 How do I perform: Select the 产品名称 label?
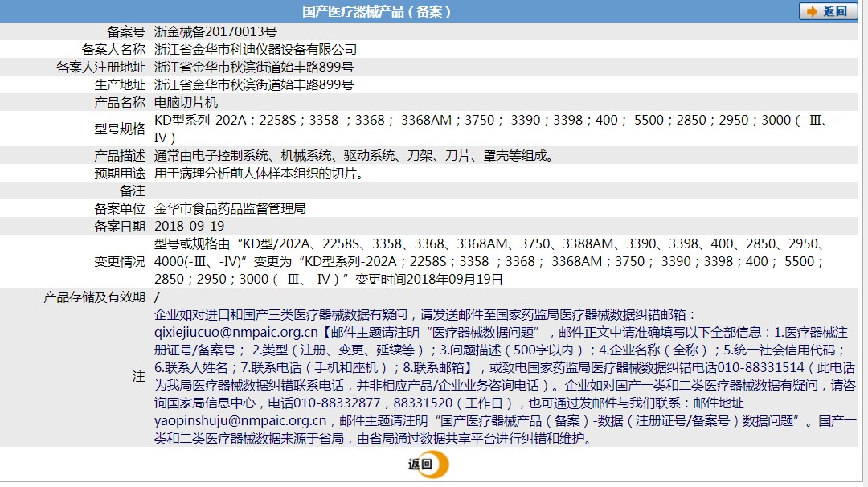(120, 102)
